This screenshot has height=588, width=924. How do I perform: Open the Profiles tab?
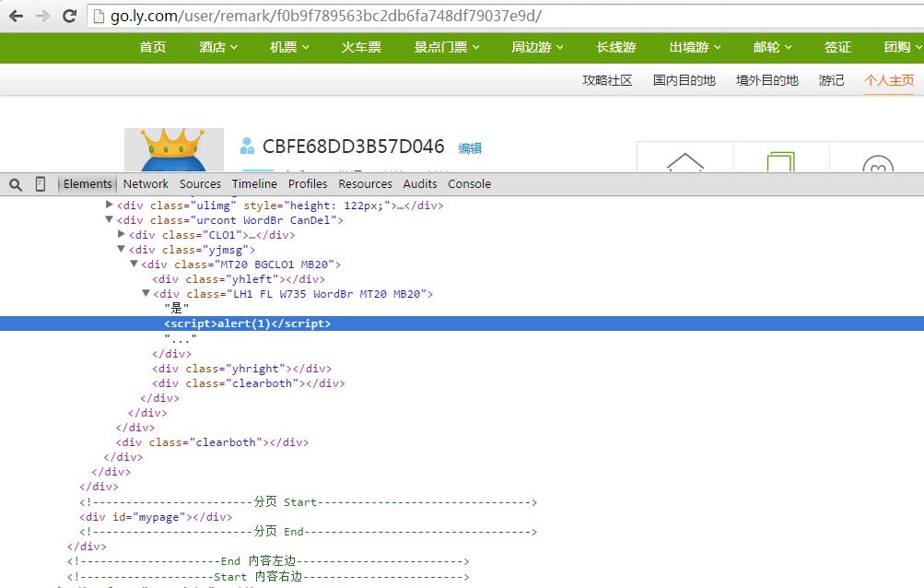pyautogui.click(x=308, y=184)
